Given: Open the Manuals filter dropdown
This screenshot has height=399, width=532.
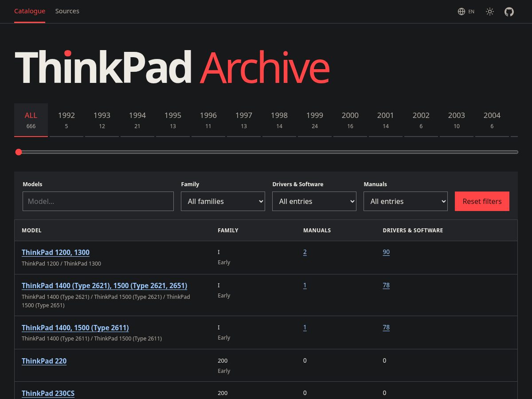Looking at the screenshot, I should click(x=406, y=201).
